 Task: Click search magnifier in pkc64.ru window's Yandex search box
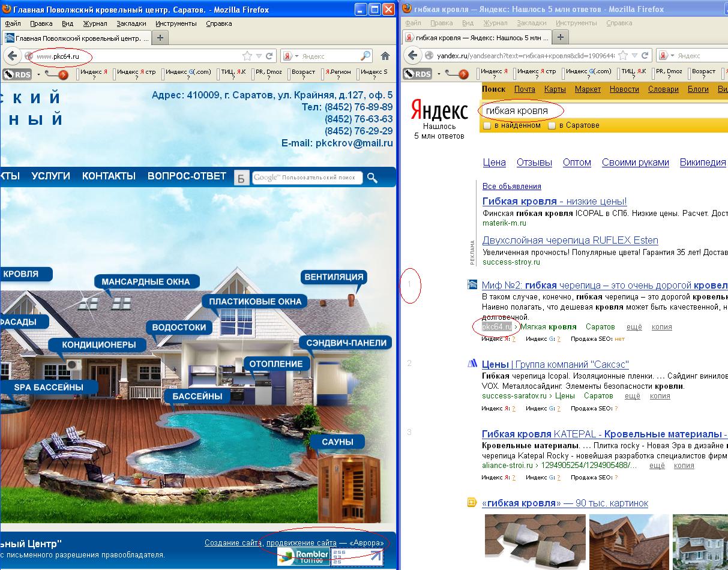(366, 56)
